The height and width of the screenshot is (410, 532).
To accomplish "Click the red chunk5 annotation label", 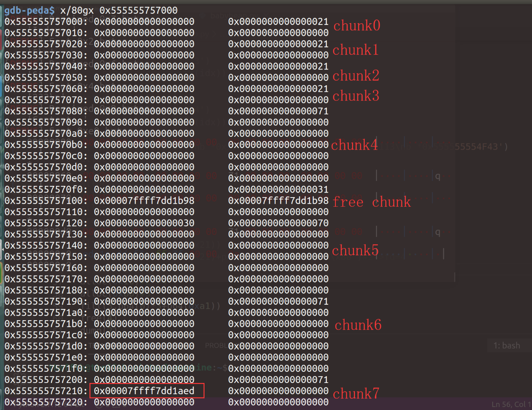I will (x=355, y=250).
